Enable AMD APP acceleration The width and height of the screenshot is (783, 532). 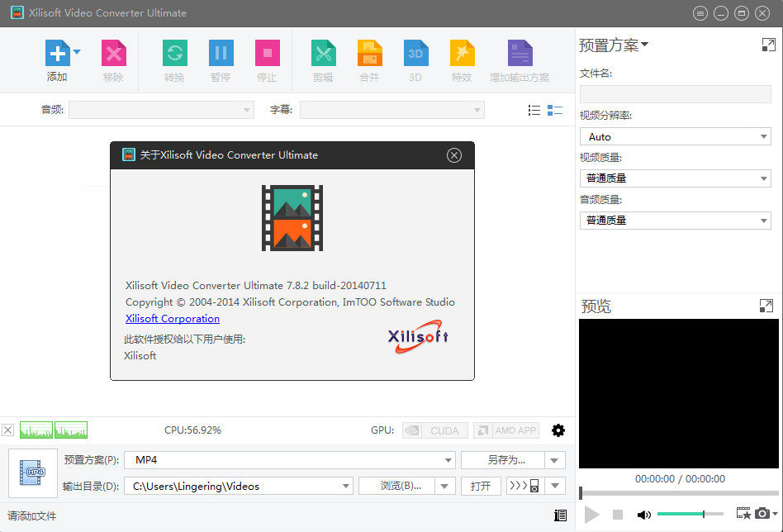click(x=505, y=430)
